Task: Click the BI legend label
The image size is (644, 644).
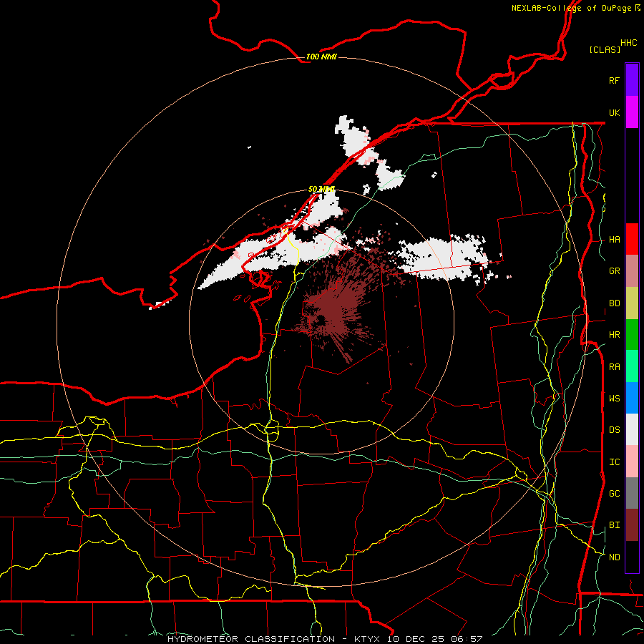Action: point(614,525)
